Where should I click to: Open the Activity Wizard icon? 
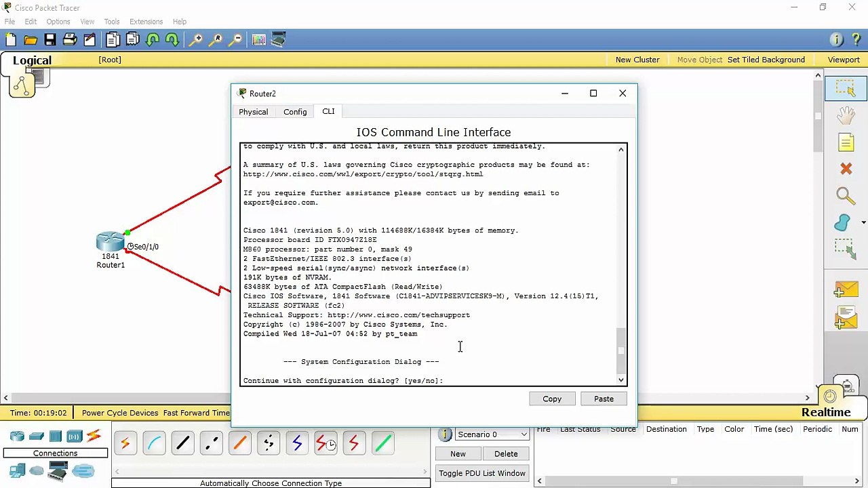click(x=90, y=40)
